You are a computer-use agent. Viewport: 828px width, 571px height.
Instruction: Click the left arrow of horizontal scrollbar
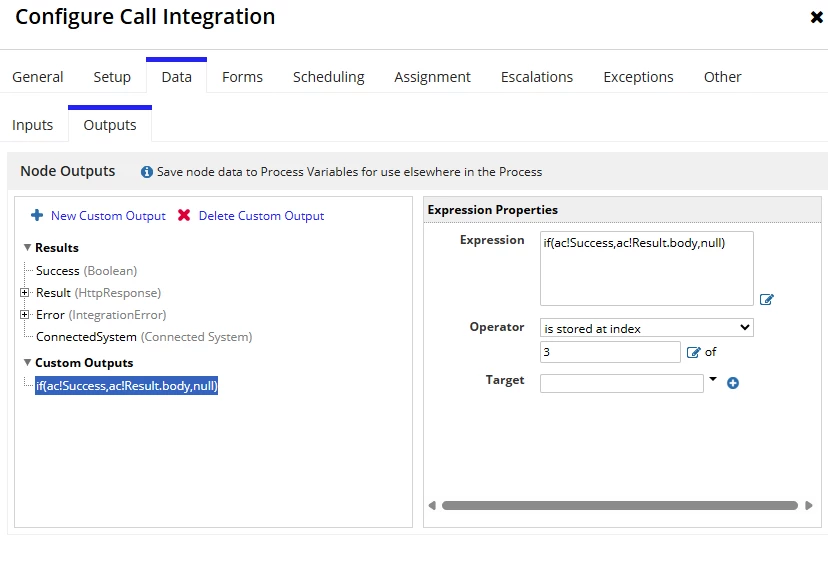[x=432, y=506]
